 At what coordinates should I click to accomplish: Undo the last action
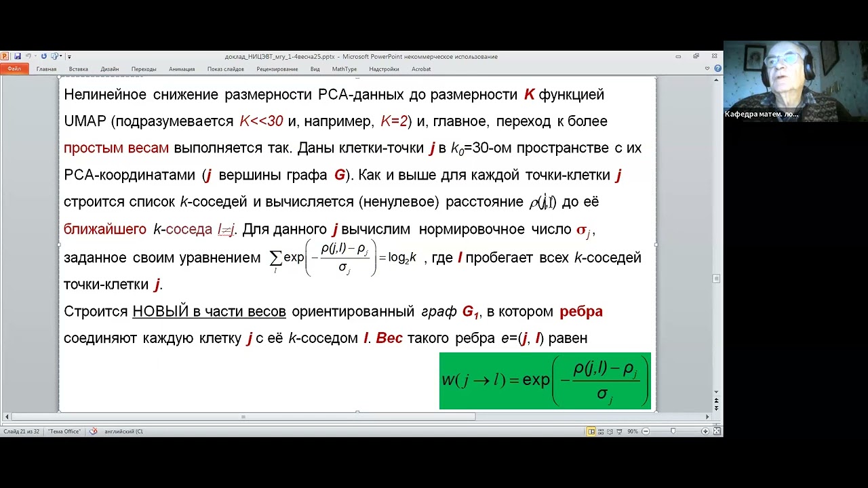[29, 56]
